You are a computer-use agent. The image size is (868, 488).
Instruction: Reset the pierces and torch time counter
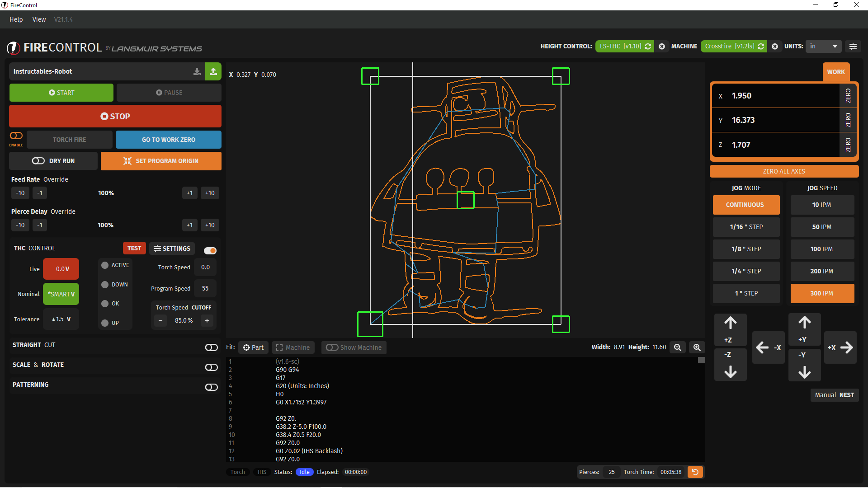pyautogui.click(x=695, y=472)
